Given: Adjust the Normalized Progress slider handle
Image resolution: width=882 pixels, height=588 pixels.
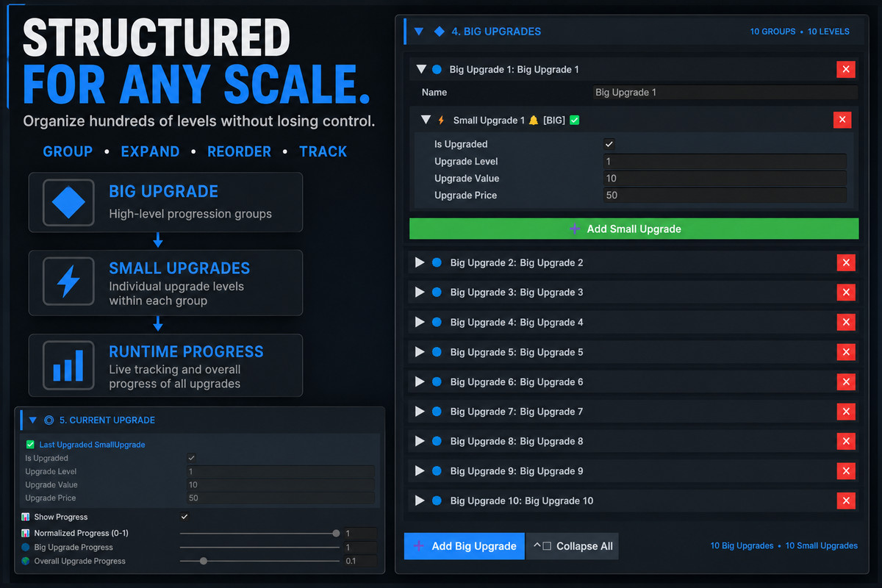Looking at the screenshot, I should pos(336,534).
